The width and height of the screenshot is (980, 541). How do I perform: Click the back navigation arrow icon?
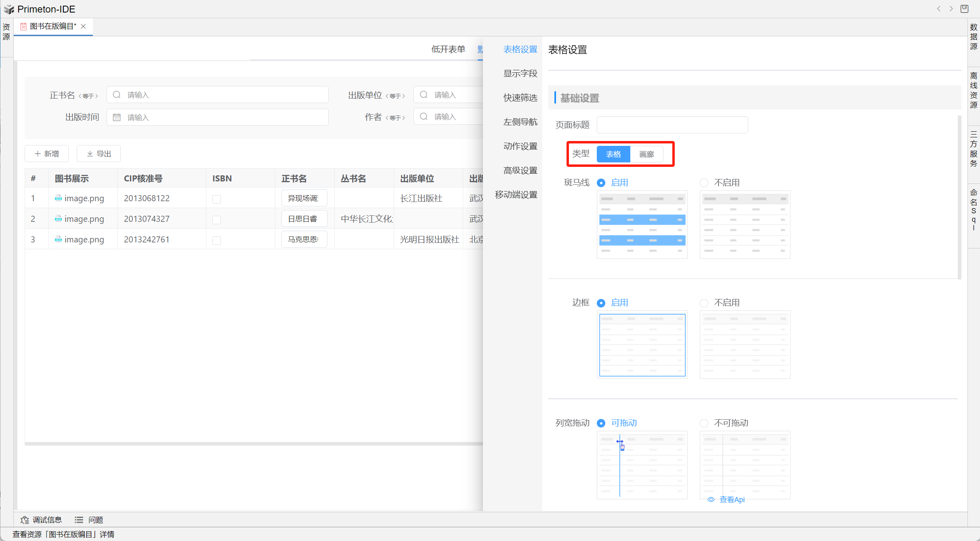[x=939, y=8]
